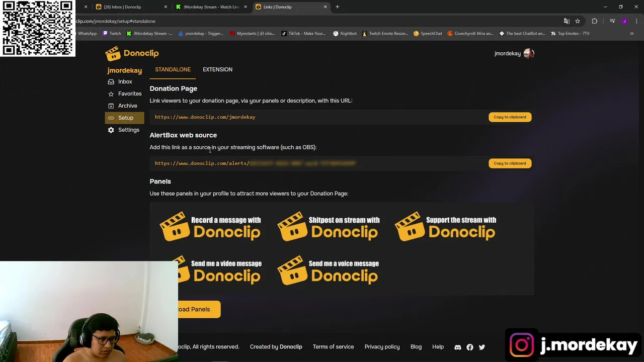The height and width of the screenshot is (362, 644).
Task: Show more bookmarks with the double chevron
Action: (632, 34)
